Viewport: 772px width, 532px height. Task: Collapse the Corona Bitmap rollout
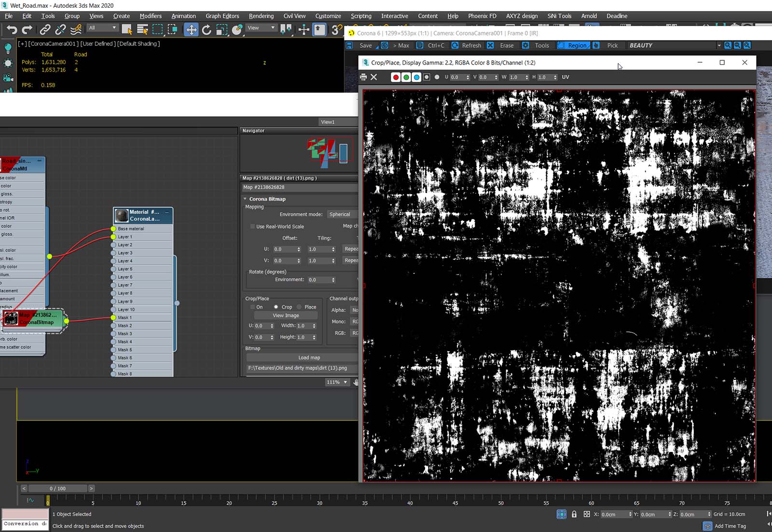[246, 199]
